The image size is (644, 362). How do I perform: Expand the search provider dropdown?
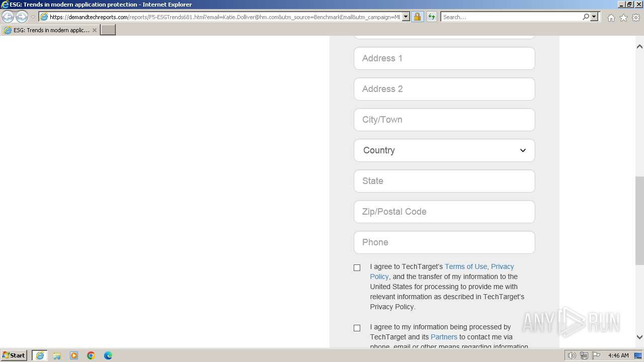point(594,17)
